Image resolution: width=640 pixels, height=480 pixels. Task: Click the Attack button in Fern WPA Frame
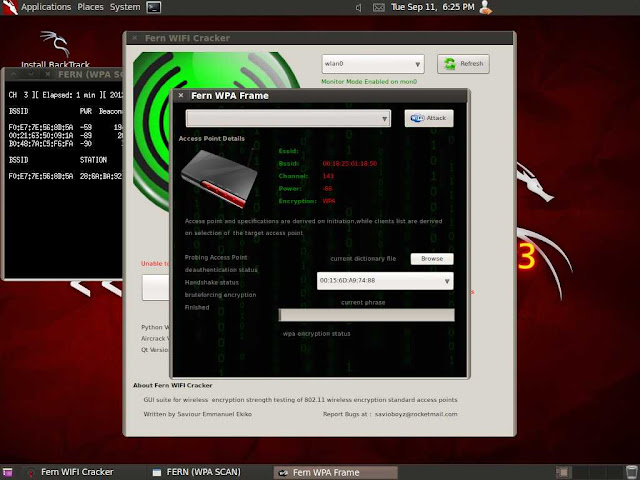[429, 118]
